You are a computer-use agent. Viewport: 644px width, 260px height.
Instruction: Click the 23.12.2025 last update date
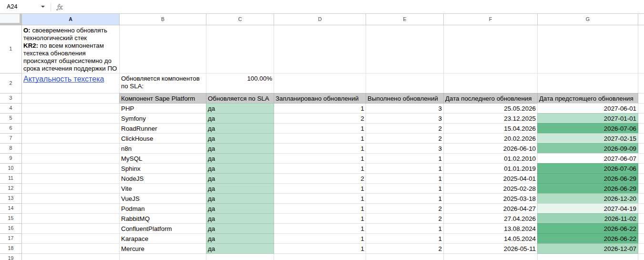[x=491, y=118]
